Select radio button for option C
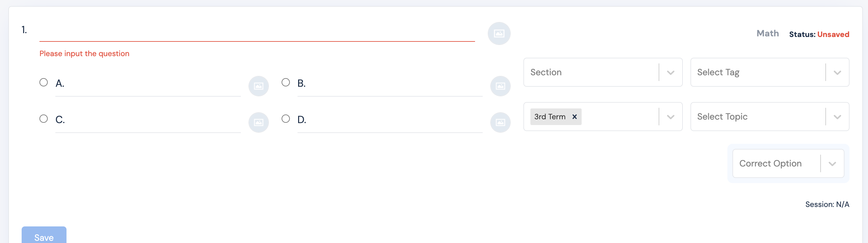 tap(44, 119)
